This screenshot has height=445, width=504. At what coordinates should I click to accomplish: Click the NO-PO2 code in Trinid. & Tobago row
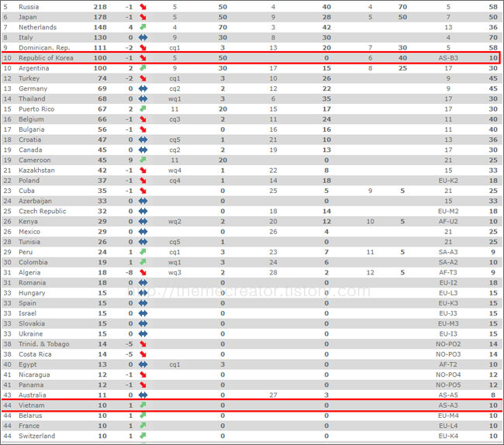448,344
